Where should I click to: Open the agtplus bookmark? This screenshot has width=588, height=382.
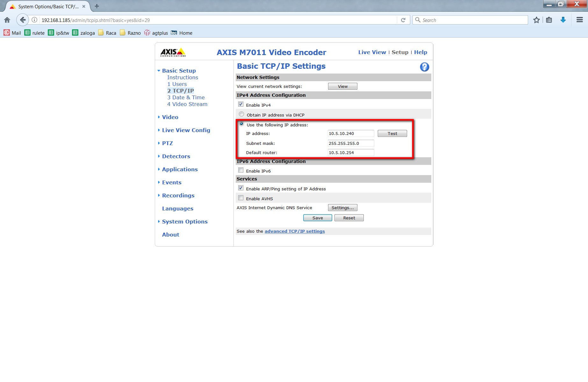[156, 33]
